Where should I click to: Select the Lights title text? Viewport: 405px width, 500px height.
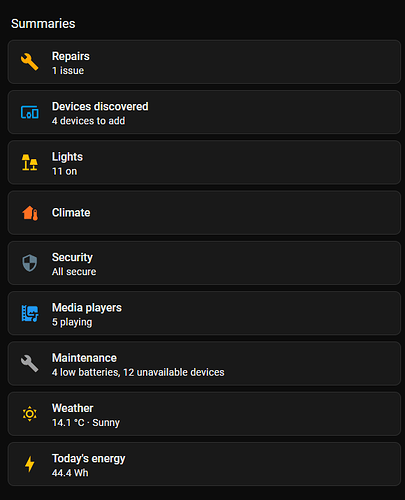click(x=67, y=157)
